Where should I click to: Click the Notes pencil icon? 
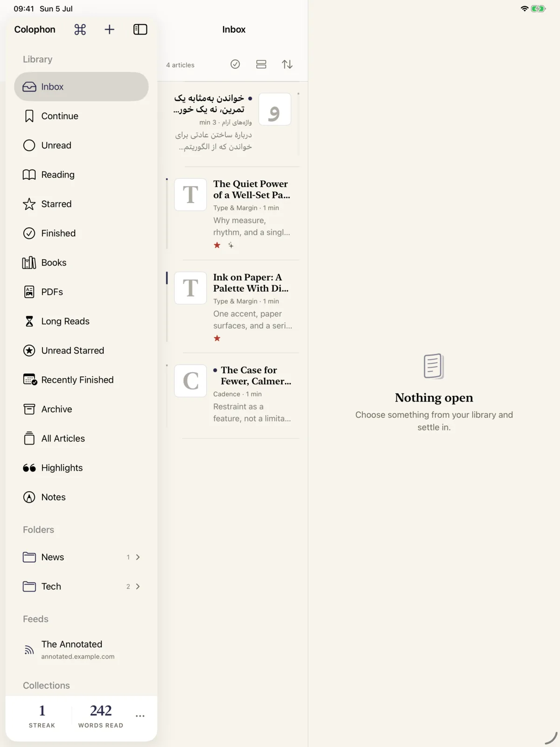coord(29,497)
